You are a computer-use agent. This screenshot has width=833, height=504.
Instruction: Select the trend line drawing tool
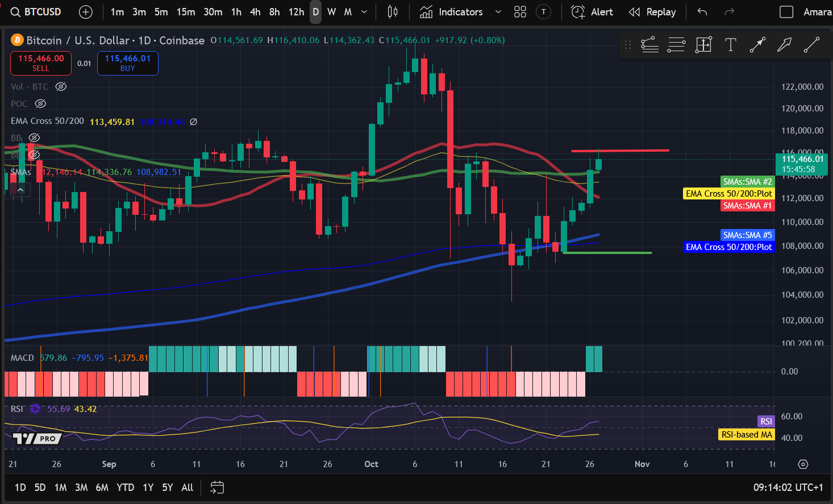click(811, 44)
